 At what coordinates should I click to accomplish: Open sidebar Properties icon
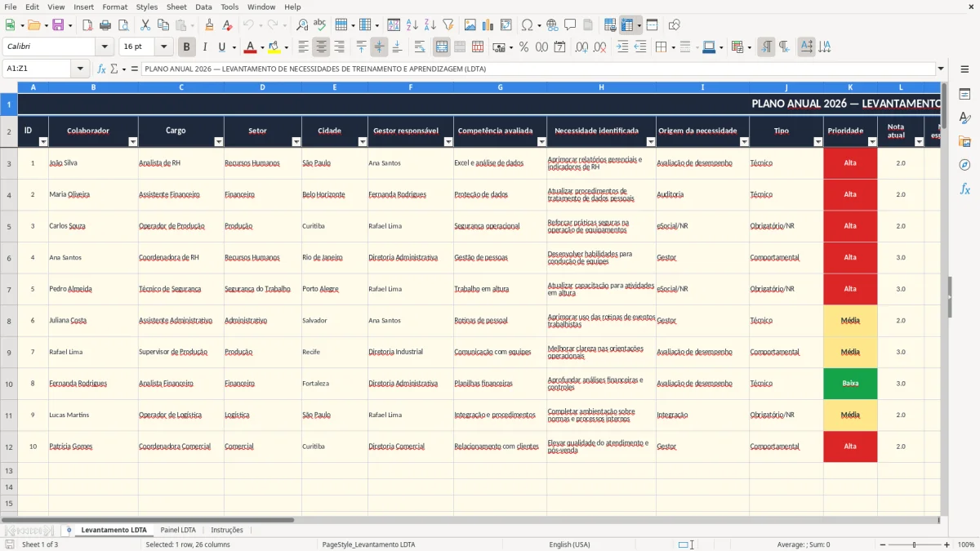[x=964, y=95]
